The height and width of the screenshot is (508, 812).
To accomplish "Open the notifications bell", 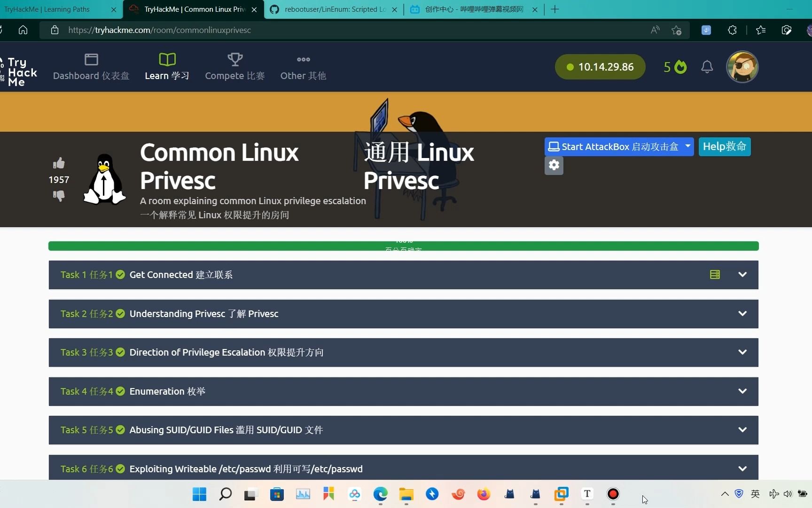I will (x=707, y=67).
